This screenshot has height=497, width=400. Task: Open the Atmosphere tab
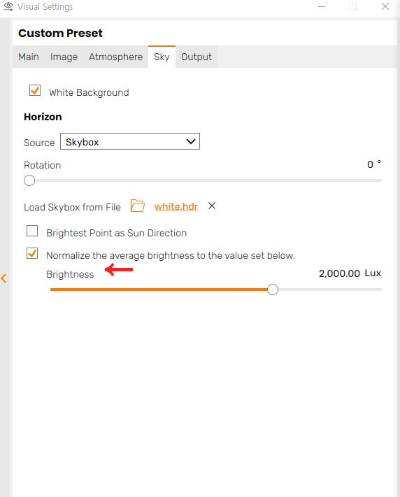tap(115, 57)
